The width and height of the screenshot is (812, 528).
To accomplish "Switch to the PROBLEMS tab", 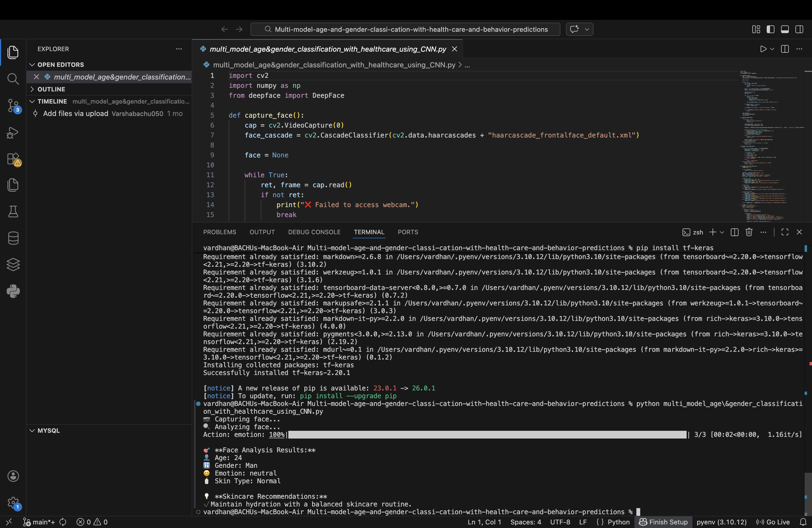I will pos(219,232).
